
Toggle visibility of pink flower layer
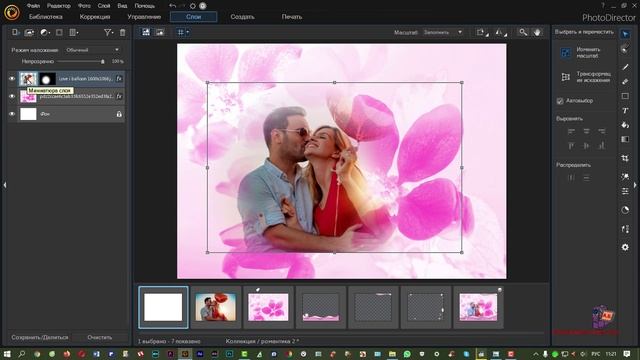(x=12, y=96)
